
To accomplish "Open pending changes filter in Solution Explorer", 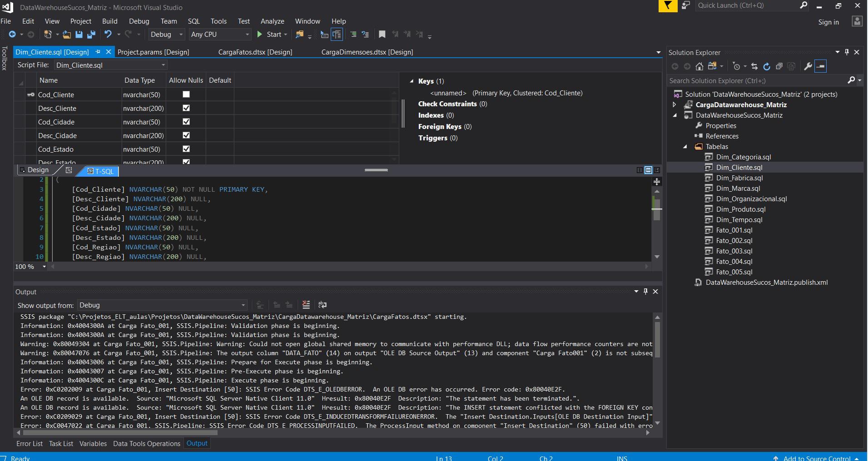I will [x=737, y=66].
